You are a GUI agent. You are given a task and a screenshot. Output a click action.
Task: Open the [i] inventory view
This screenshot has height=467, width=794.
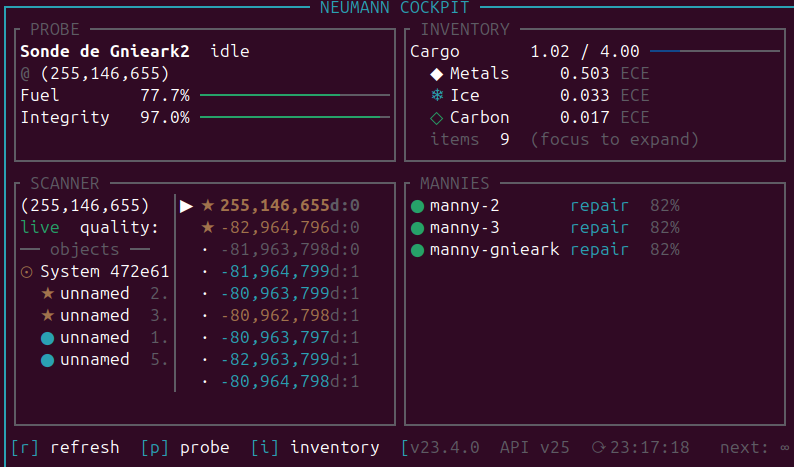[x=315, y=448]
